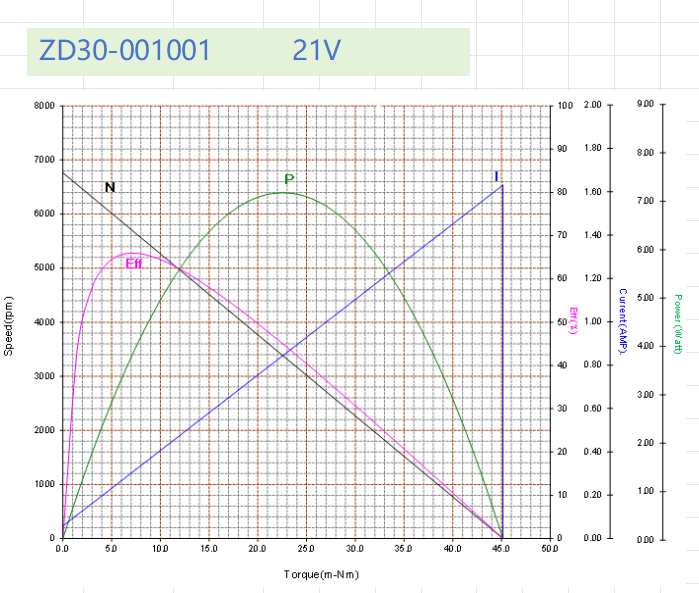The width and height of the screenshot is (699, 593).
Task: Click the Torque(m-Nm) horizontal axis title
Action: tap(305, 574)
